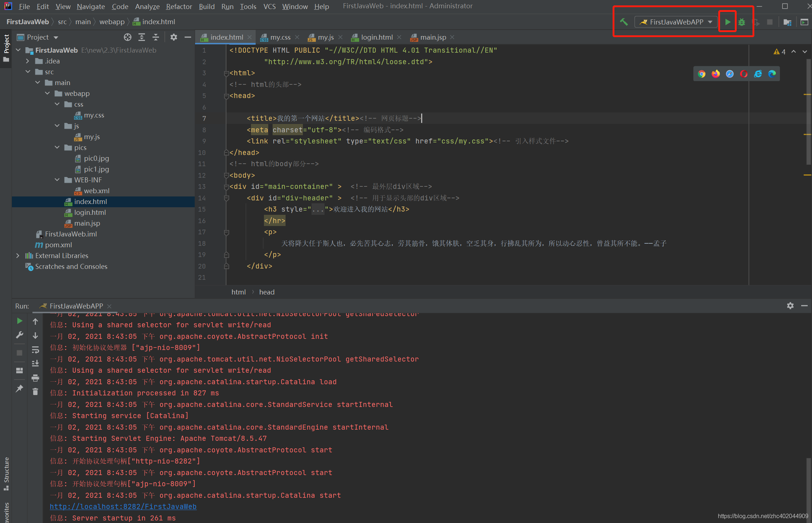Click the head breadcrumb below the editor

coord(267,292)
